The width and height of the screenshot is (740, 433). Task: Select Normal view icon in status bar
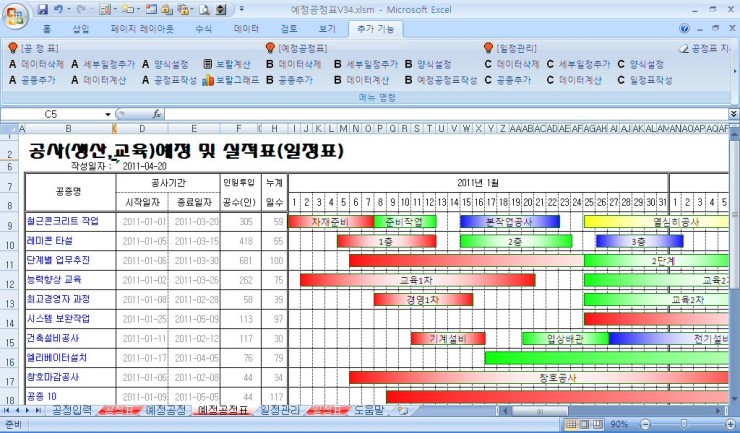point(571,424)
